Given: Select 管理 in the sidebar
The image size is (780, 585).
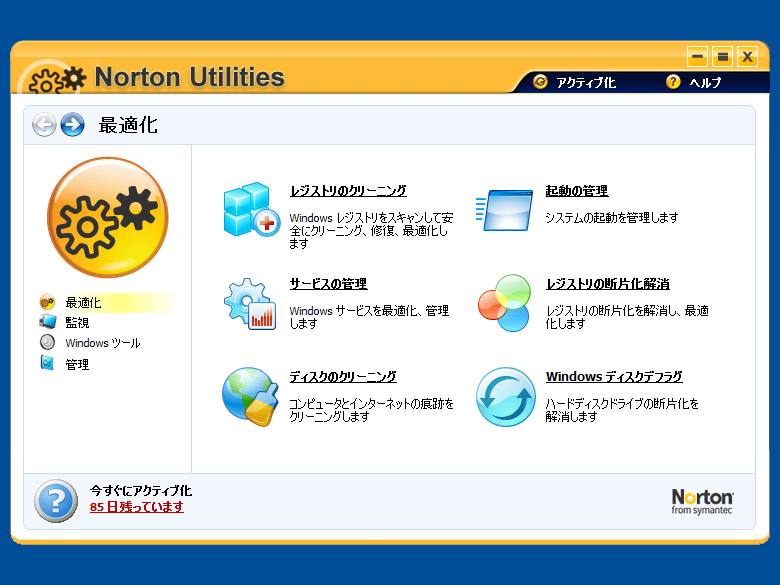Looking at the screenshot, I should (x=77, y=364).
